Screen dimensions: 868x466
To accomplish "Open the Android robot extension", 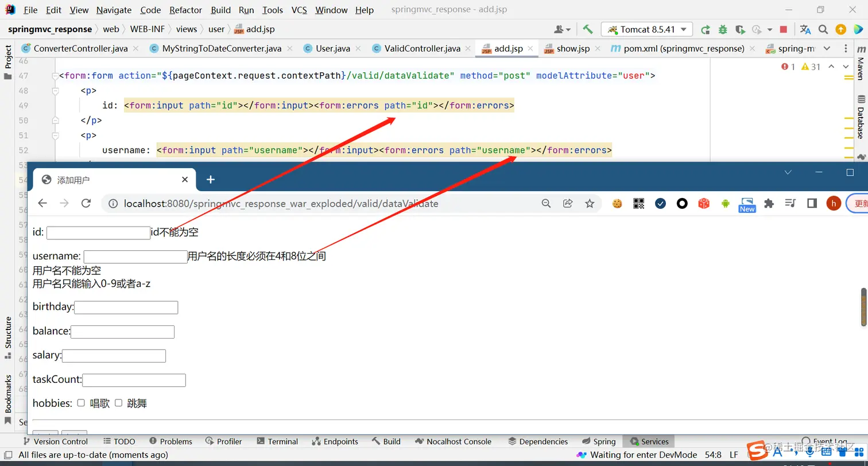I will [725, 203].
